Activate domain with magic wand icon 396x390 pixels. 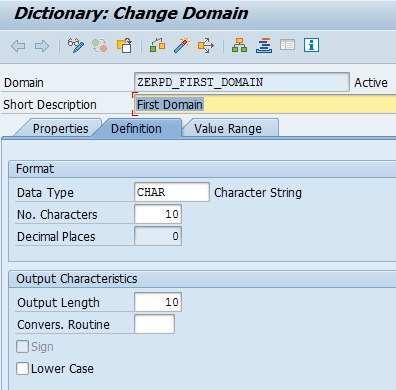182,45
